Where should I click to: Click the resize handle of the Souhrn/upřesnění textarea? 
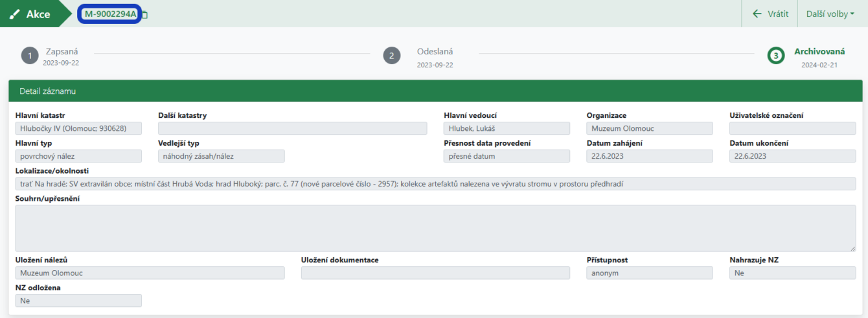pyautogui.click(x=852, y=247)
